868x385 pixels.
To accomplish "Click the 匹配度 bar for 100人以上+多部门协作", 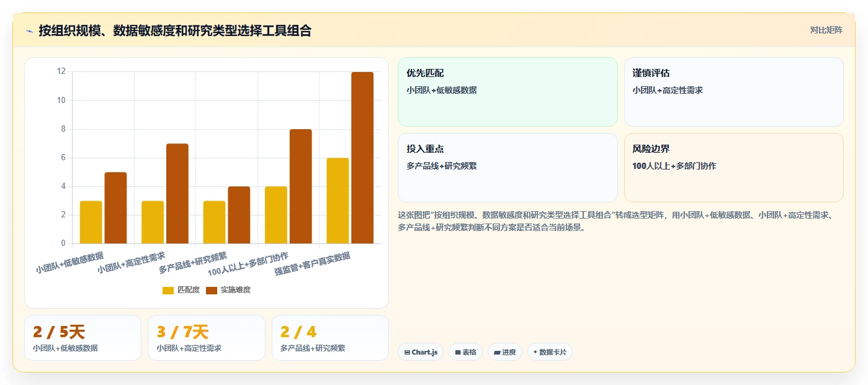I will [276, 215].
